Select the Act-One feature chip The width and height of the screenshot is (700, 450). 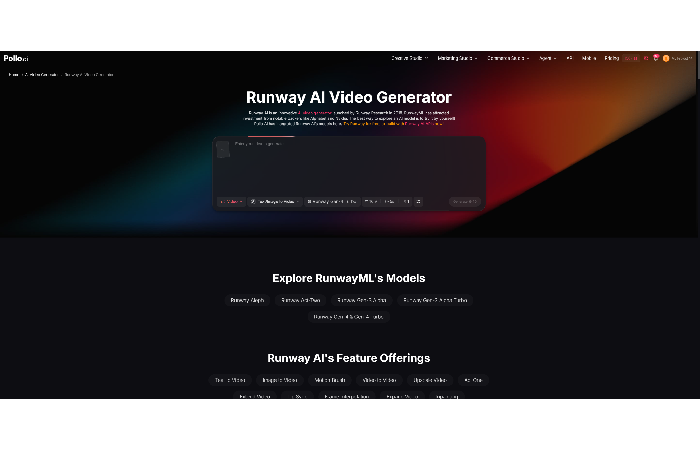(473, 380)
